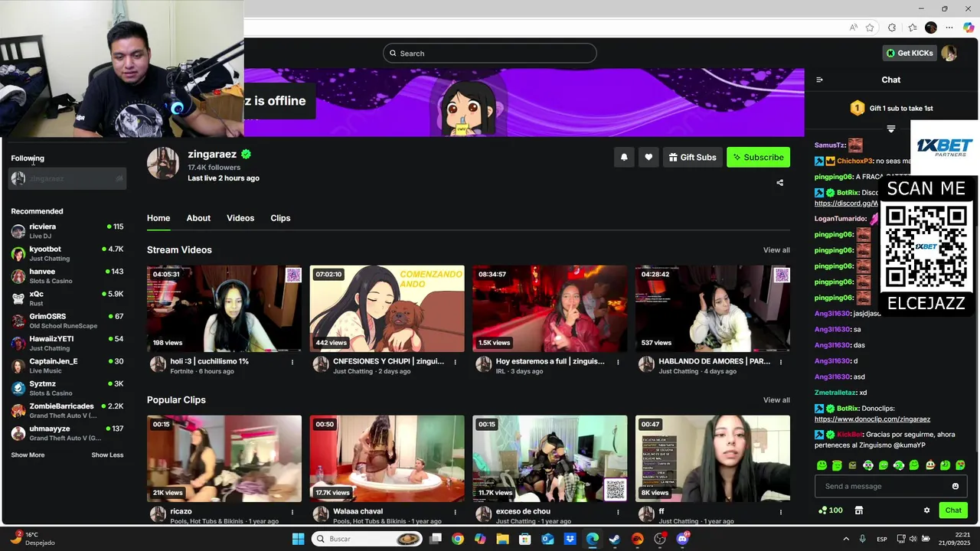Open options menu for exceso de chou clip
This screenshot has width=980, height=551.
pyautogui.click(x=618, y=512)
